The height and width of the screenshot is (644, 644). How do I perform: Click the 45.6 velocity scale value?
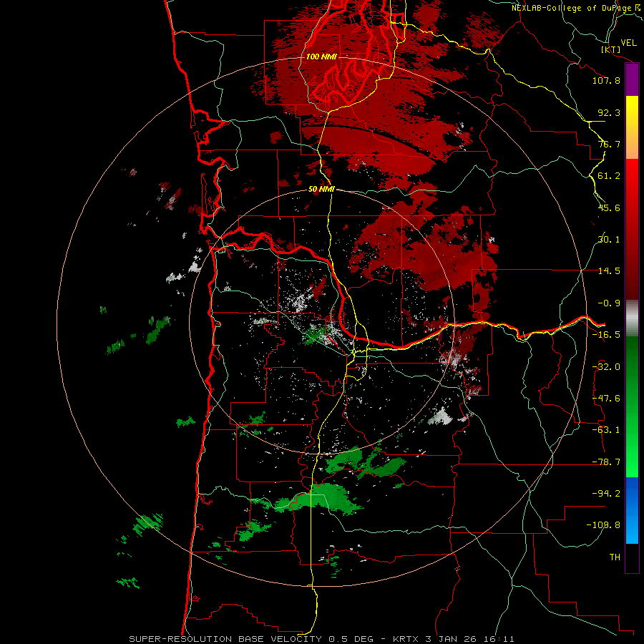pyautogui.click(x=609, y=208)
